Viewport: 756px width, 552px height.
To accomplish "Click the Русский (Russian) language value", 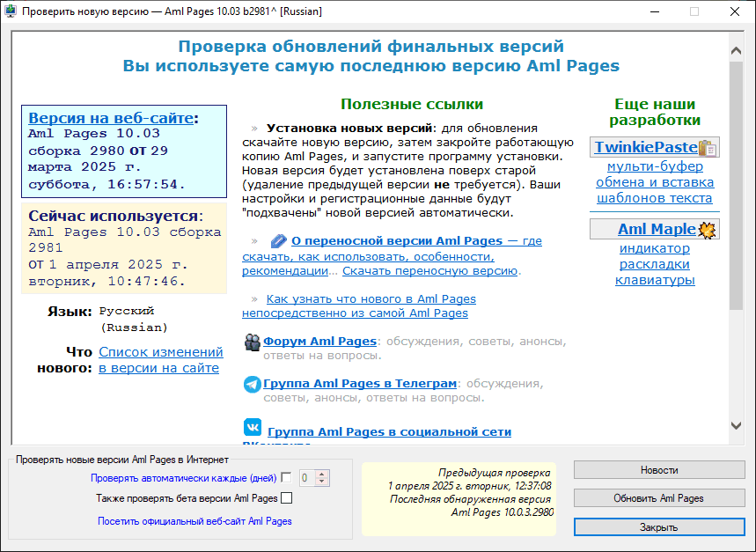I will pyautogui.click(x=134, y=320).
